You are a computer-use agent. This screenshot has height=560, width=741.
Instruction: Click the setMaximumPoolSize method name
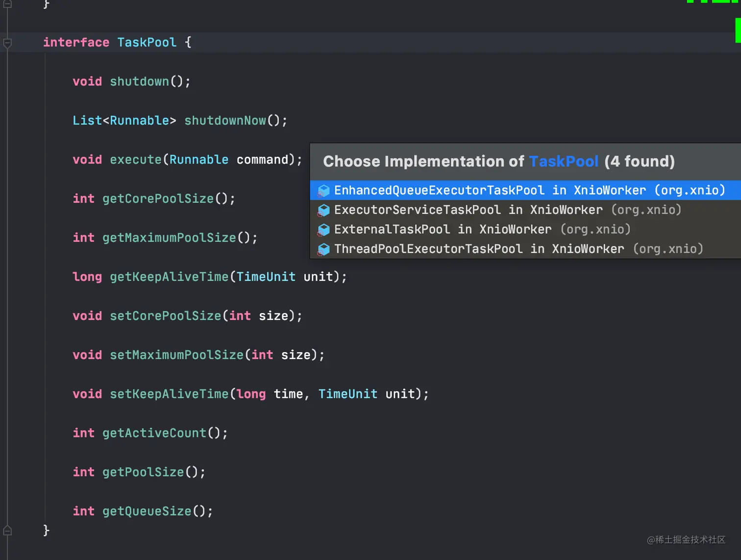pyautogui.click(x=176, y=355)
